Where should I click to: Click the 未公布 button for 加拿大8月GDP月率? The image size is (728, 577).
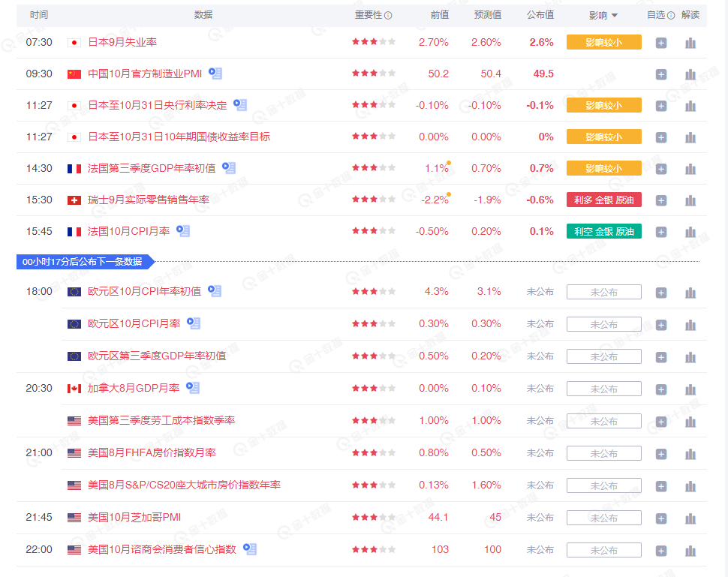coord(603,389)
